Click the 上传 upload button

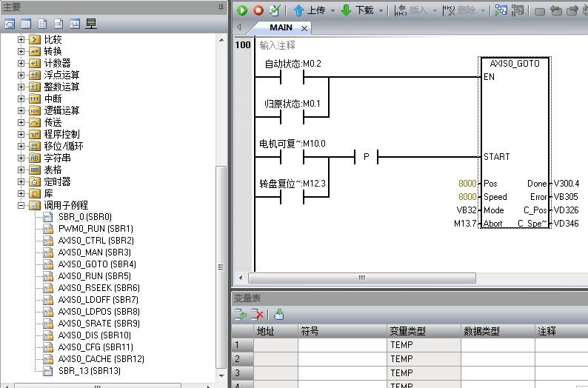point(309,10)
